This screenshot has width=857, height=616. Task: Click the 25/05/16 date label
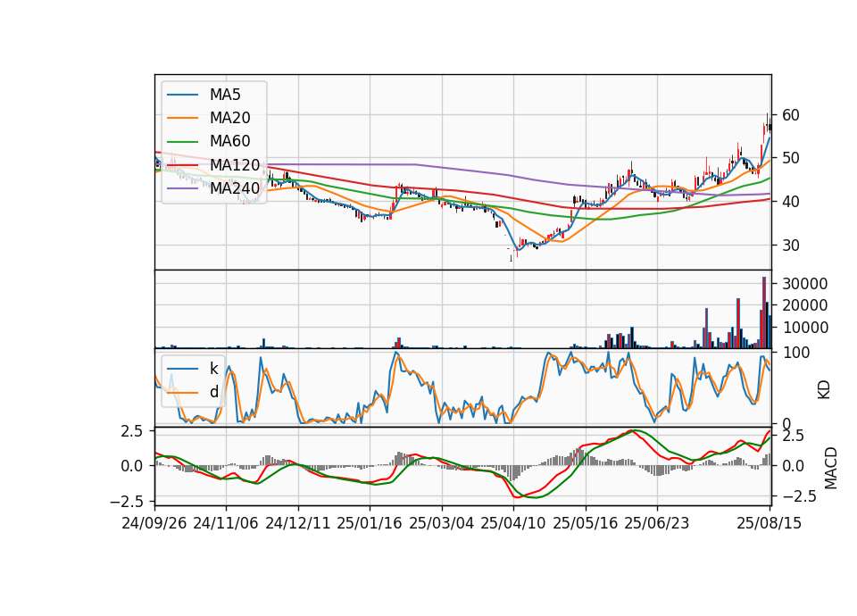click(x=586, y=523)
